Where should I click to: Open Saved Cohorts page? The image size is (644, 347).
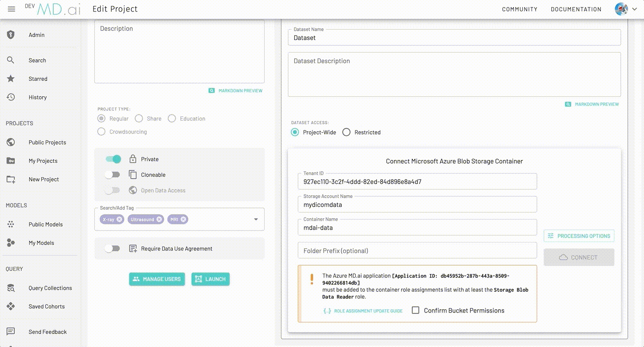(47, 306)
